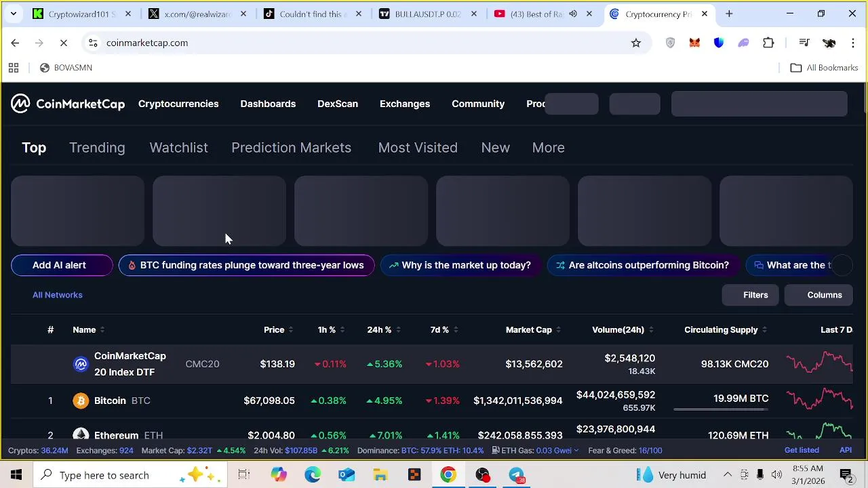This screenshot has width=868, height=488.
Task: Switch to the BULLAUSDT.P browser tab
Action: 428,14
